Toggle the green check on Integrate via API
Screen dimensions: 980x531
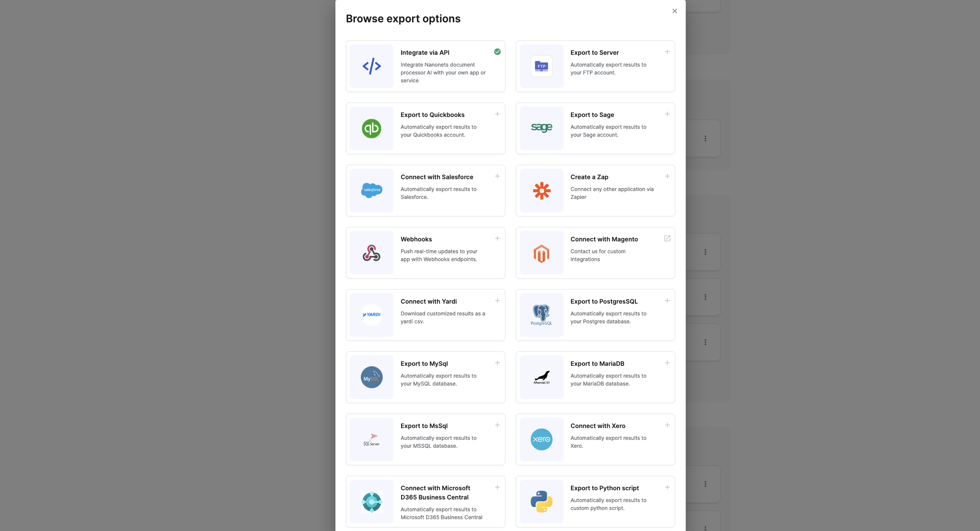pyautogui.click(x=497, y=52)
